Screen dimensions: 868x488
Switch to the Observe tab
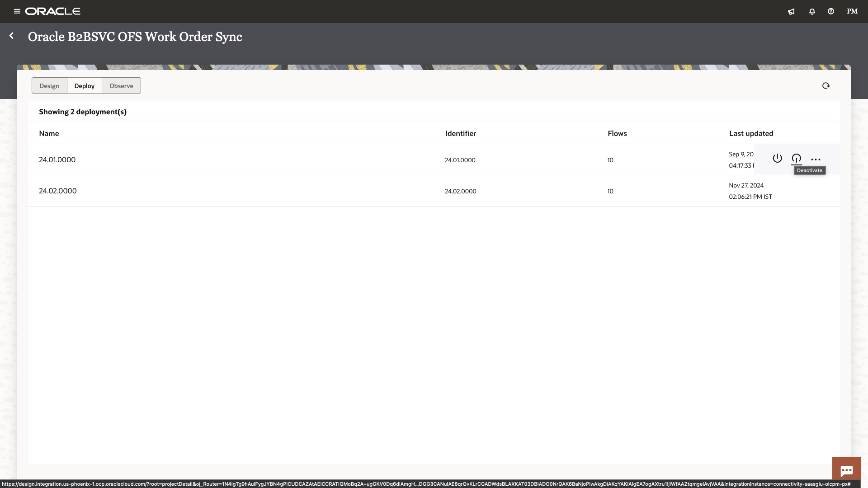point(121,85)
